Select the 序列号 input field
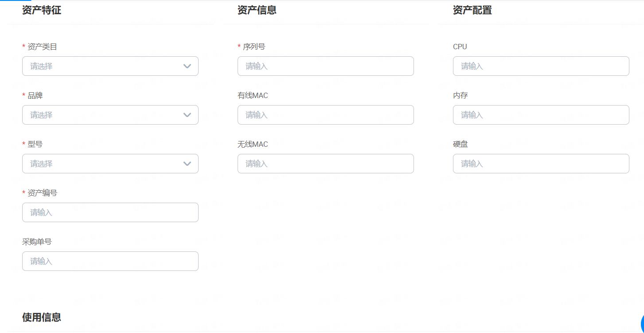Screen dimensions: 644x333 coord(325,66)
